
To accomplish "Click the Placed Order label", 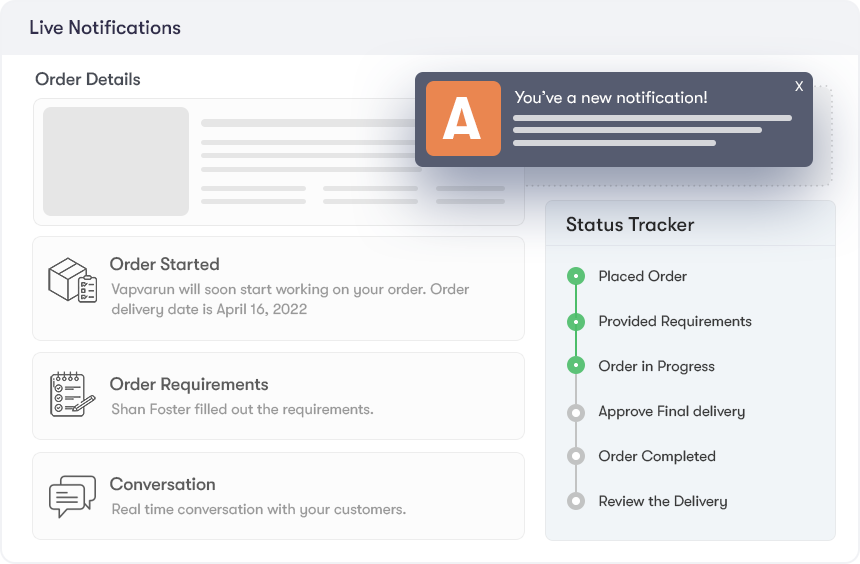I will 642,276.
